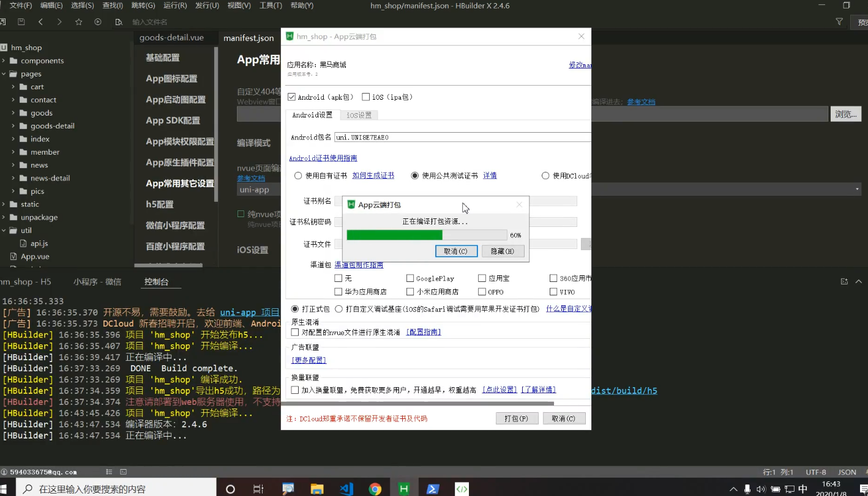Select the back navigation arrow icon

[40, 21]
